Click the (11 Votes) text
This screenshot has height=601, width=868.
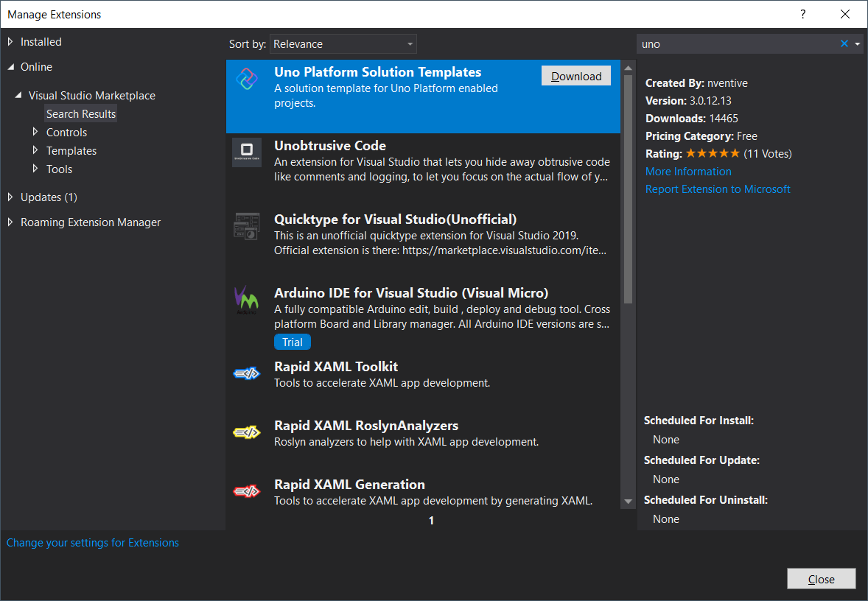click(x=767, y=154)
